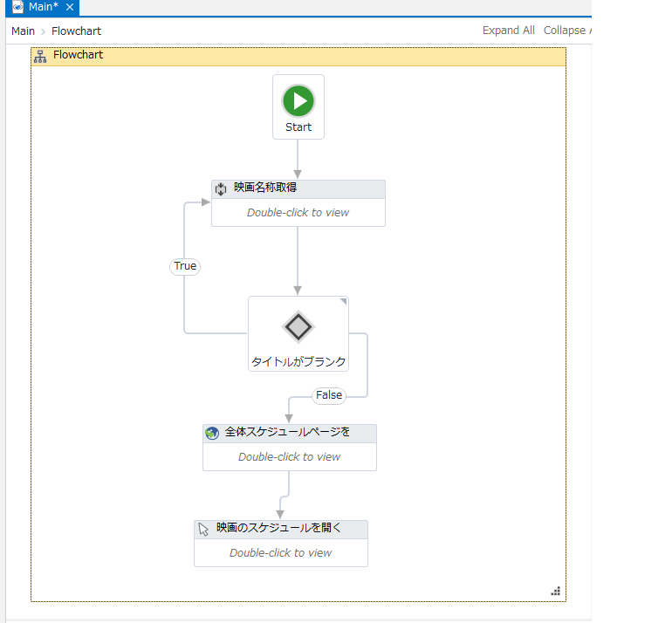
Task: Click the True branch label
Action: point(185,266)
